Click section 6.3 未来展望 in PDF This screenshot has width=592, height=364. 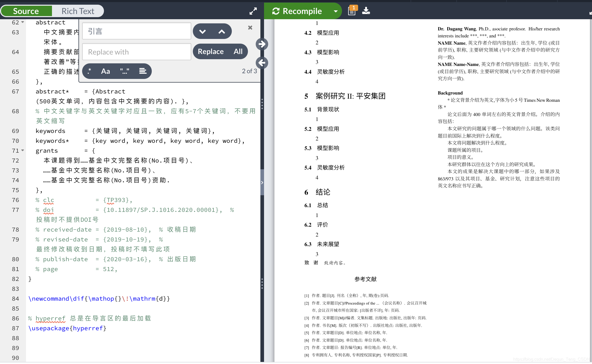click(322, 244)
